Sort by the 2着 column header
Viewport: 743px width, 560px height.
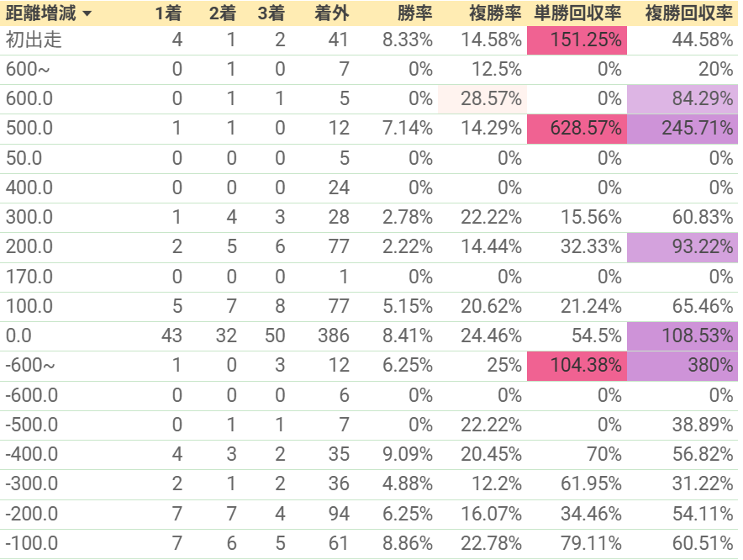(223, 13)
